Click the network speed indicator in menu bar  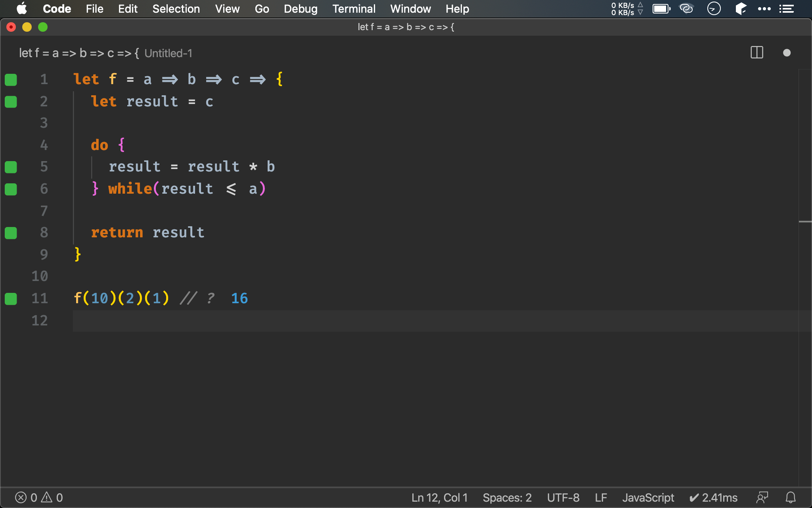627,9
